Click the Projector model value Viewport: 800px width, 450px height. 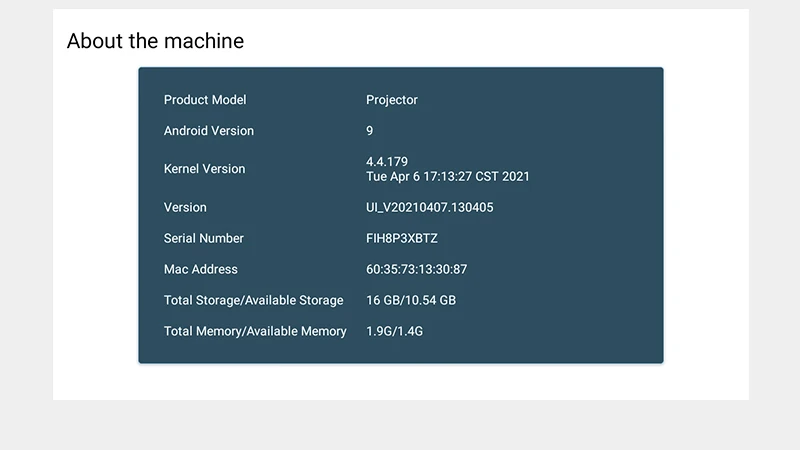coord(392,100)
